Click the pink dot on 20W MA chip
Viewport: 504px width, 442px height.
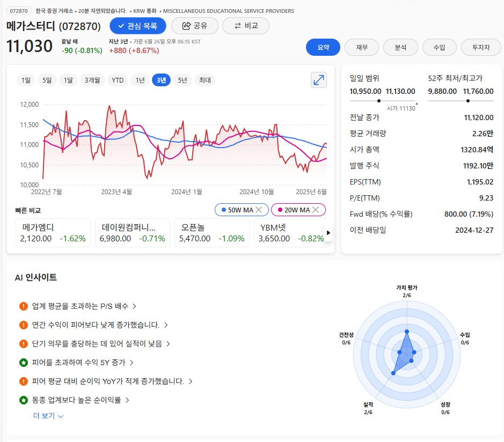(280, 210)
